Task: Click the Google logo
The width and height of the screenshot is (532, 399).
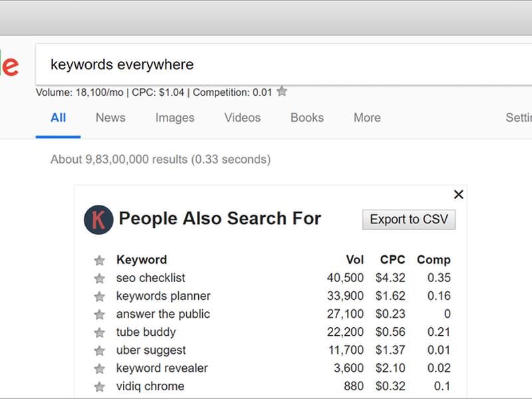Action: tap(9, 65)
